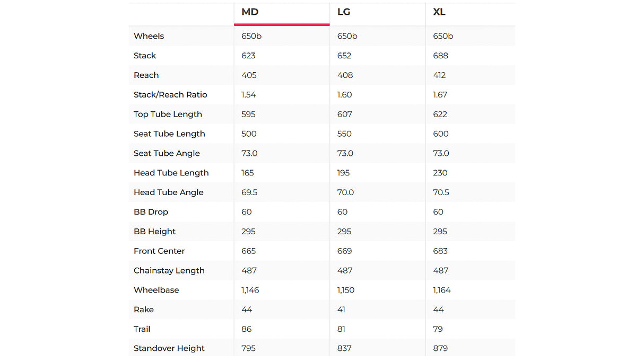The image size is (644, 362).
Task: Click the XL Stack/Reach value 1.67
Action: (440, 95)
